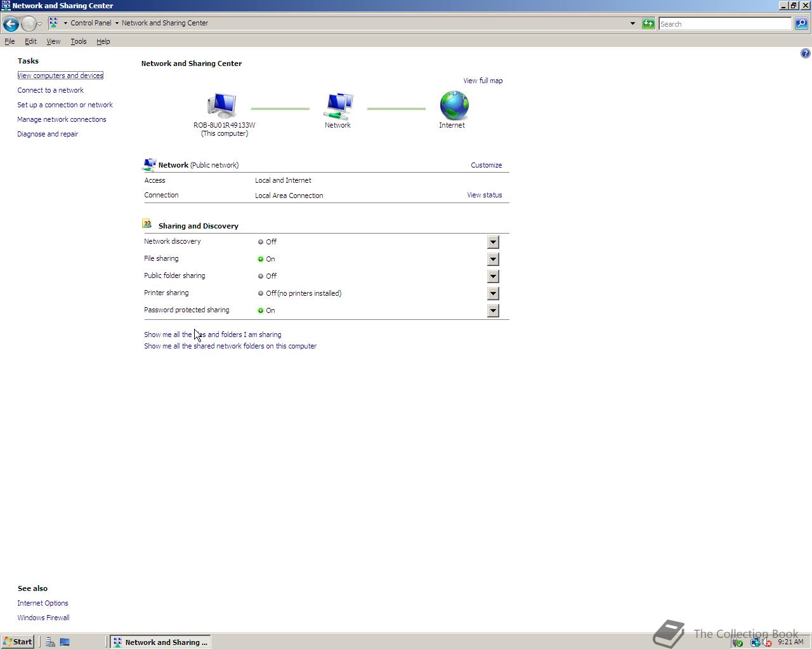Click the network icon beside Public network heading
Screen dimensions: 812x650
coord(150,165)
